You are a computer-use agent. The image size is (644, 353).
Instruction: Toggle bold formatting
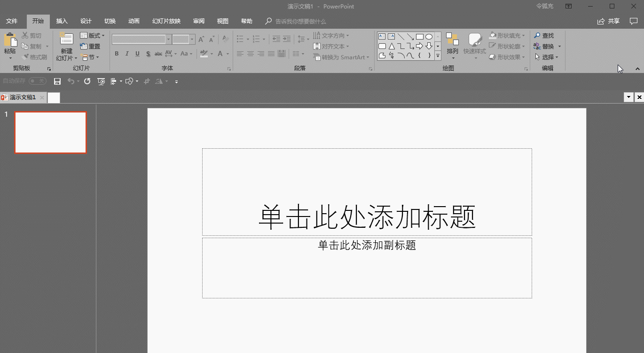coord(116,54)
